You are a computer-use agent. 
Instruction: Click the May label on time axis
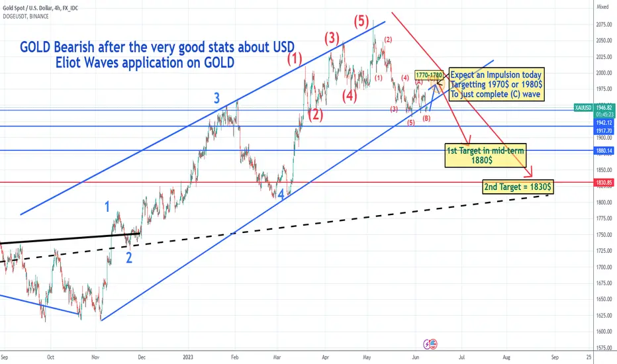367,357
